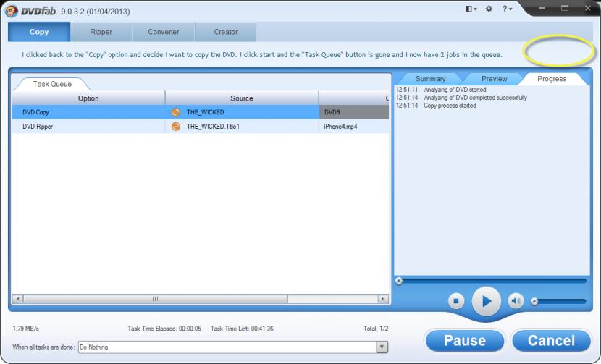Switch to the Ripper tab
This screenshot has height=364, width=601.
click(101, 32)
